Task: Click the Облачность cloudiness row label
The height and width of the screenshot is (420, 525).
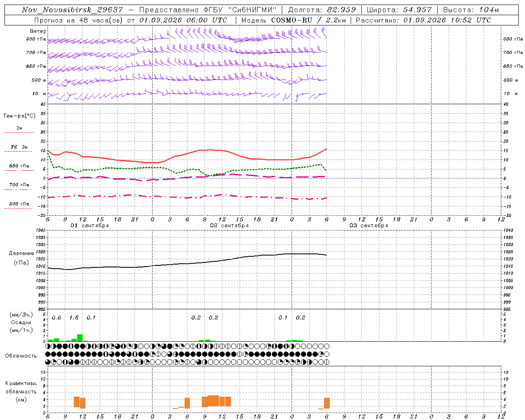Action: pyautogui.click(x=21, y=356)
